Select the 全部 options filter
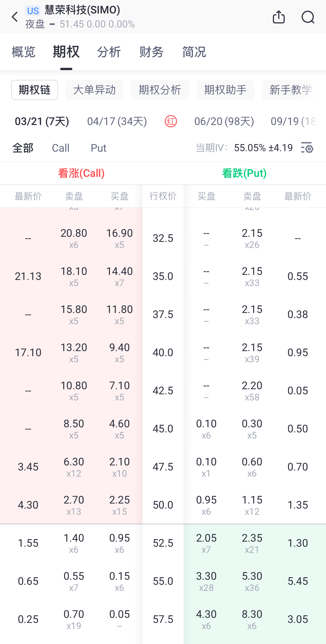This screenshot has width=326, height=644. tap(23, 148)
